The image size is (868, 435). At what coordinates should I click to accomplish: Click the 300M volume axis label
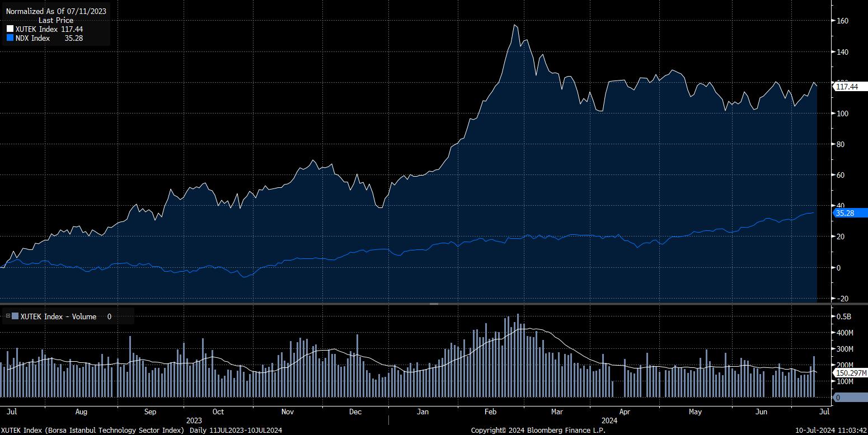click(x=845, y=349)
